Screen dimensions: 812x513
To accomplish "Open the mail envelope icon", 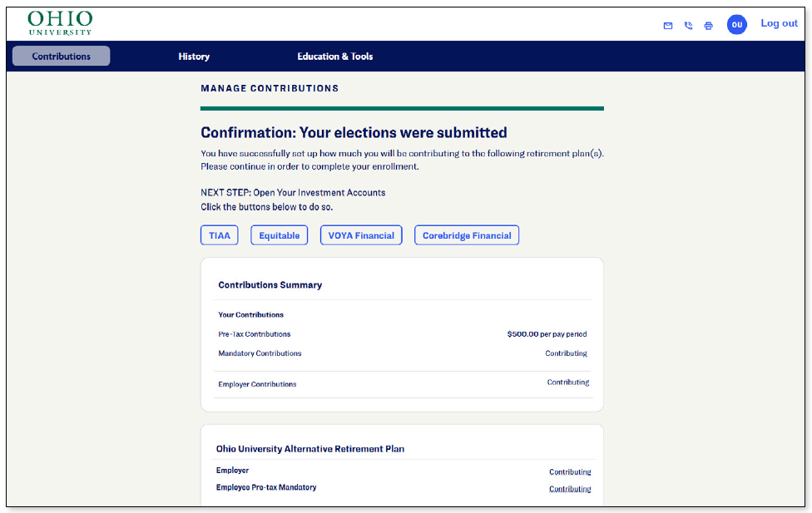I will tap(668, 26).
